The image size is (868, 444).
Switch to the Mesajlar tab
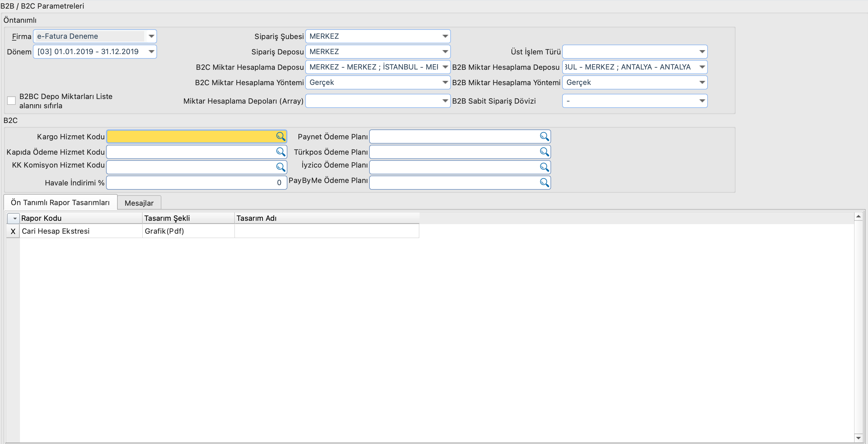pos(139,203)
